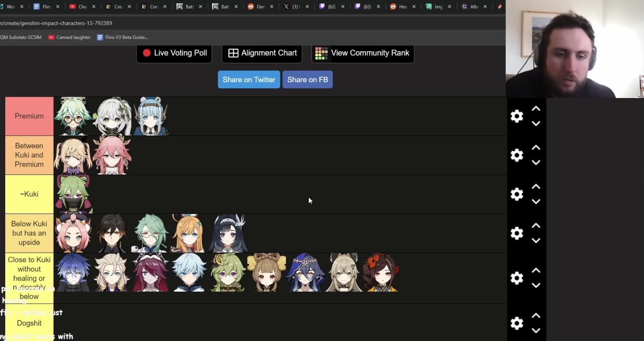Open settings gear for the Premium tier

517,116
